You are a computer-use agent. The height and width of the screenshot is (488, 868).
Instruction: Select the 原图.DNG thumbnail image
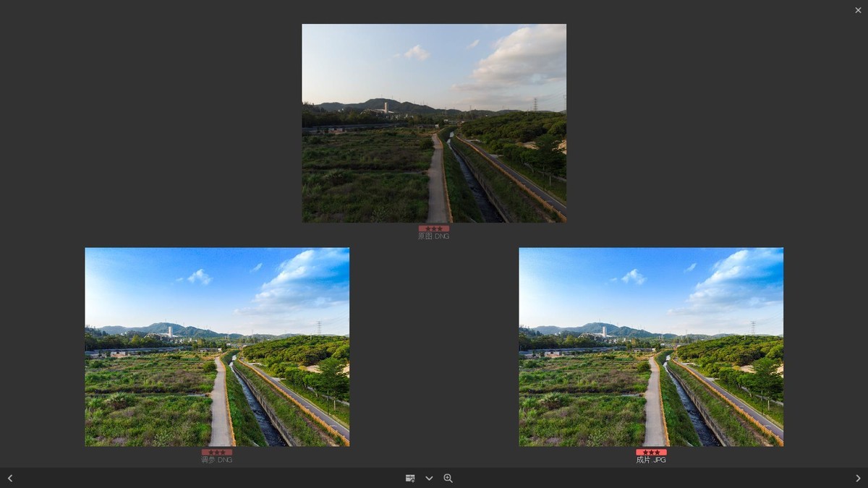coord(434,123)
